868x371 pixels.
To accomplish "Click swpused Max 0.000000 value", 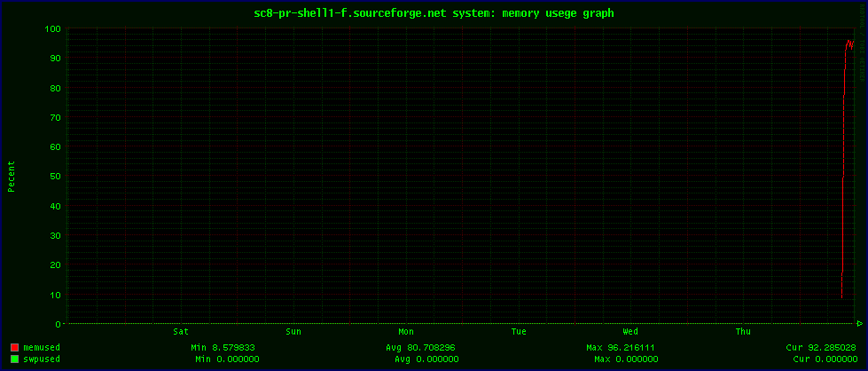I will point(626,359).
